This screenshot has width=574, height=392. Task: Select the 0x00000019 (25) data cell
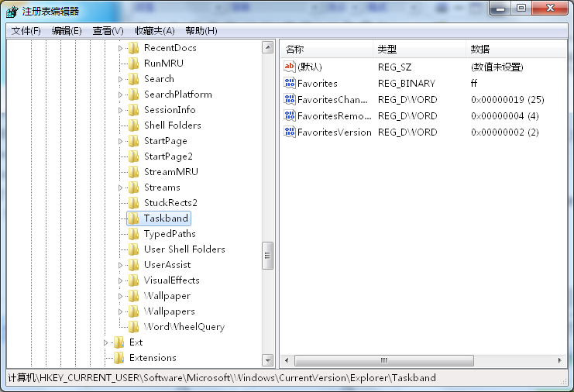[x=507, y=100]
